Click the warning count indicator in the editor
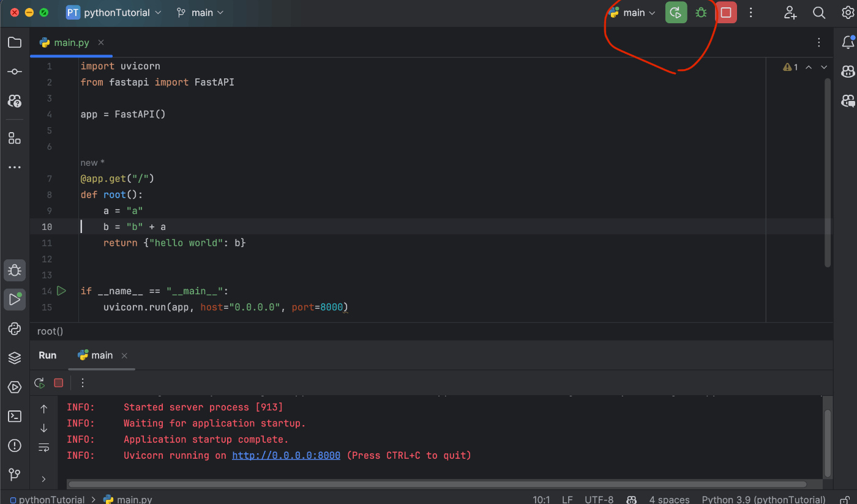The width and height of the screenshot is (857, 504). pos(790,67)
